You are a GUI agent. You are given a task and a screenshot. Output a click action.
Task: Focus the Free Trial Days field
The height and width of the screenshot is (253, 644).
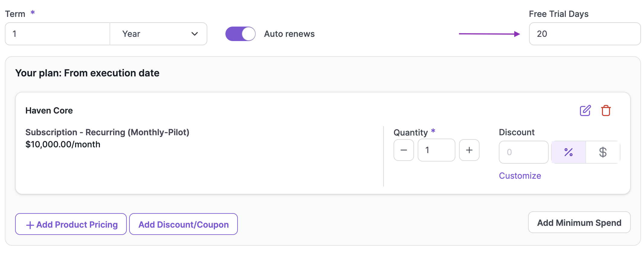(x=585, y=34)
